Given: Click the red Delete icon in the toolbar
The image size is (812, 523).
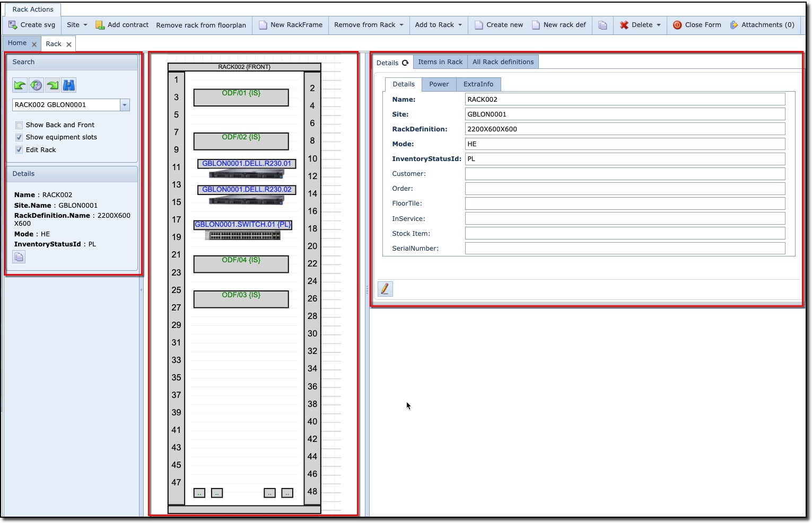Looking at the screenshot, I should click(x=624, y=24).
